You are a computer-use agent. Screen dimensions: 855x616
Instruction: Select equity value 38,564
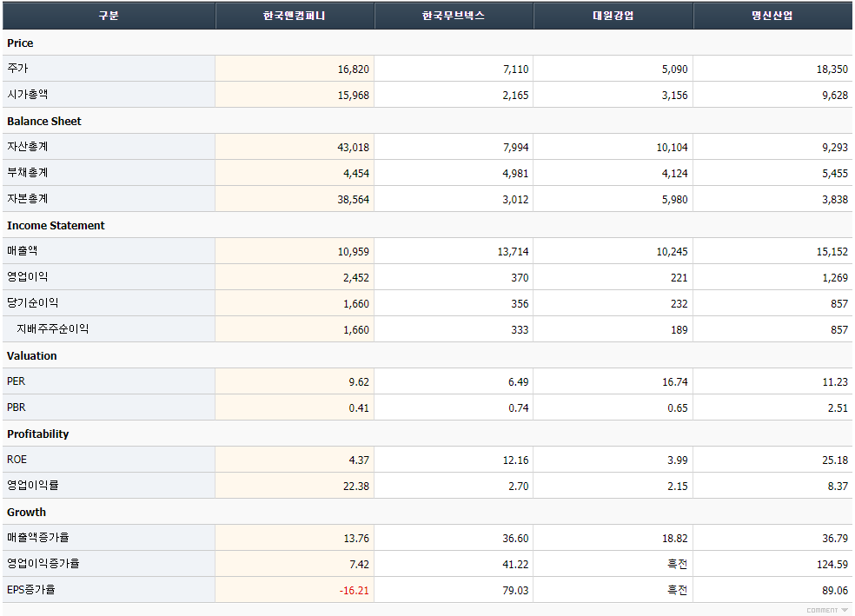click(354, 200)
